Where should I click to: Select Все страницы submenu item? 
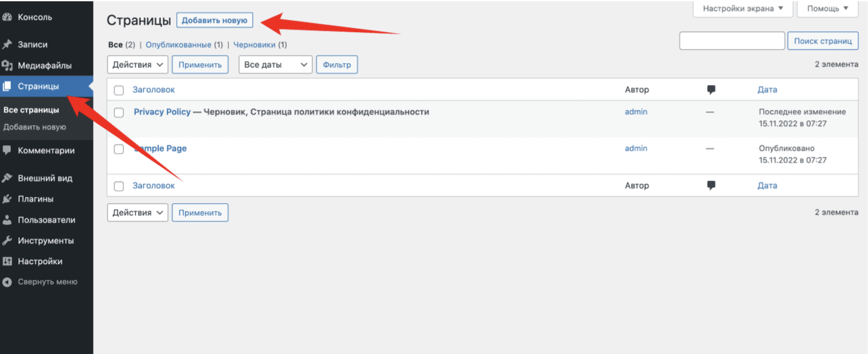click(32, 110)
